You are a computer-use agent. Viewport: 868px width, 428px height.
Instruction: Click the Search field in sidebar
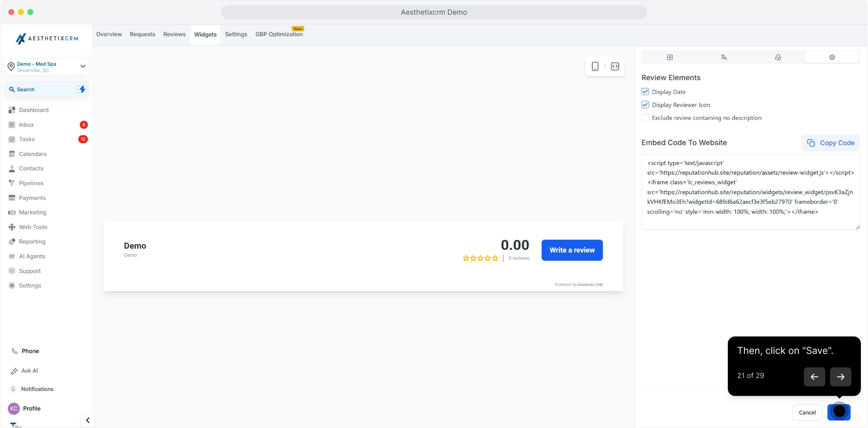[47, 89]
